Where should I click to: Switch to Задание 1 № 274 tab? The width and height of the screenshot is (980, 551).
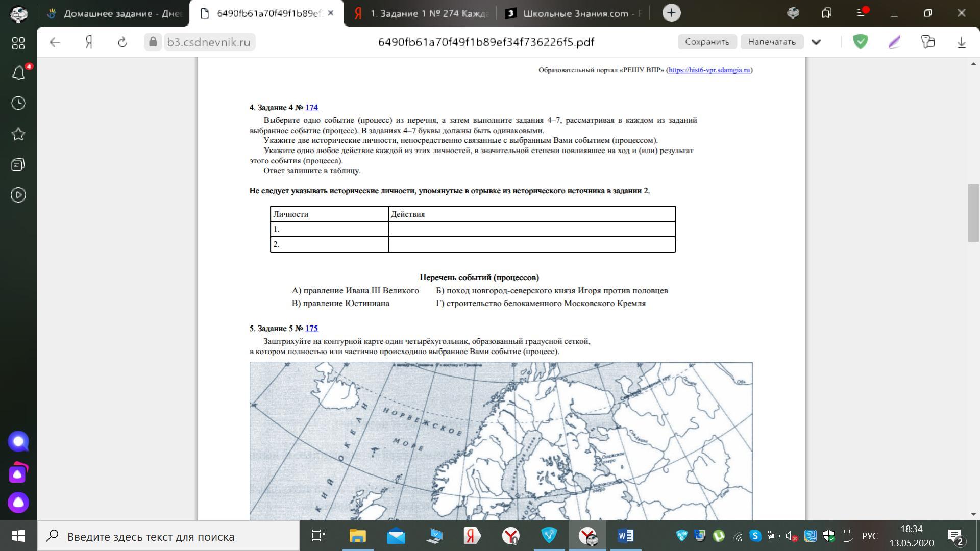(421, 13)
